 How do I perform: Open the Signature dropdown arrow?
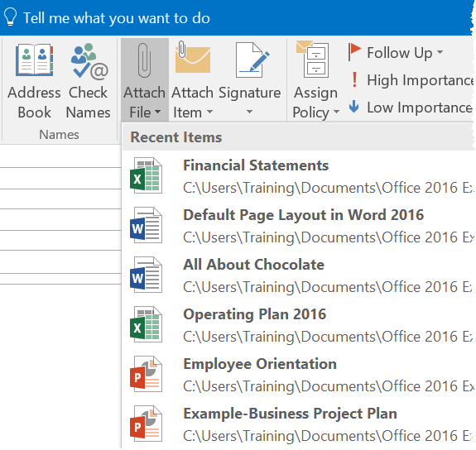[249, 112]
